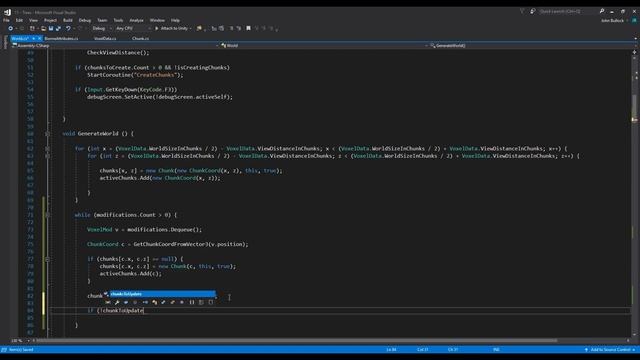Toggle the third IntelliSense filter icon
The image size is (640, 360).
pyautogui.click(x=126, y=302)
